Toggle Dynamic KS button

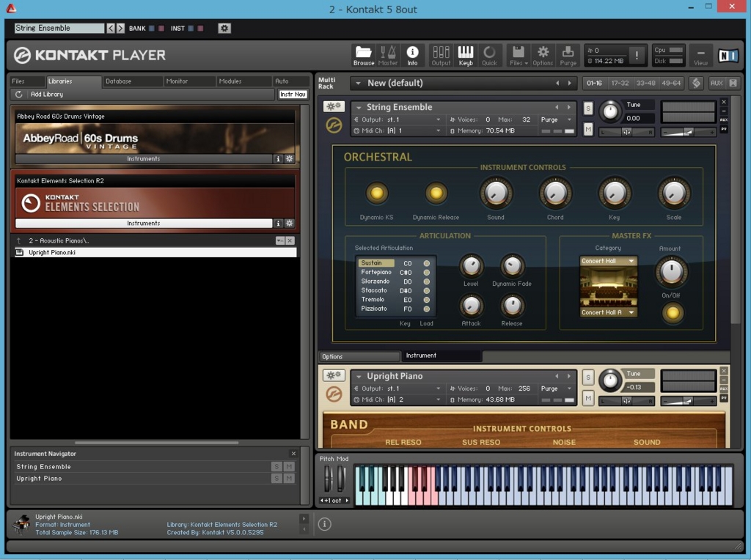coord(376,194)
